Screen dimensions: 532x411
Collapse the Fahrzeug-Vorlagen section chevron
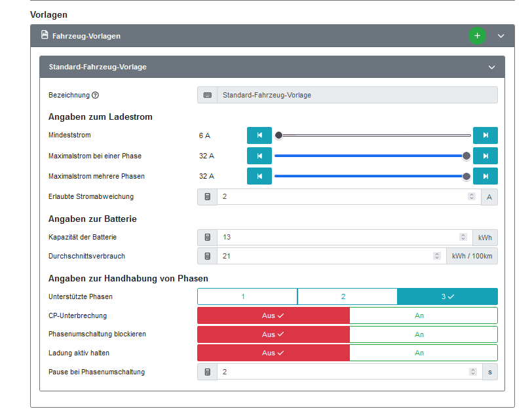pyautogui.click(x=501, y=36)
